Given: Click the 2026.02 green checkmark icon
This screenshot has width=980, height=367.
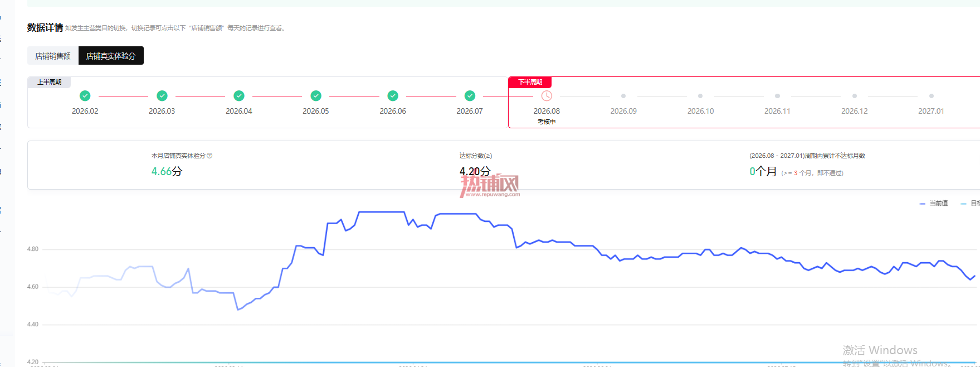Looking at the screenshot, I should [85, 95].
